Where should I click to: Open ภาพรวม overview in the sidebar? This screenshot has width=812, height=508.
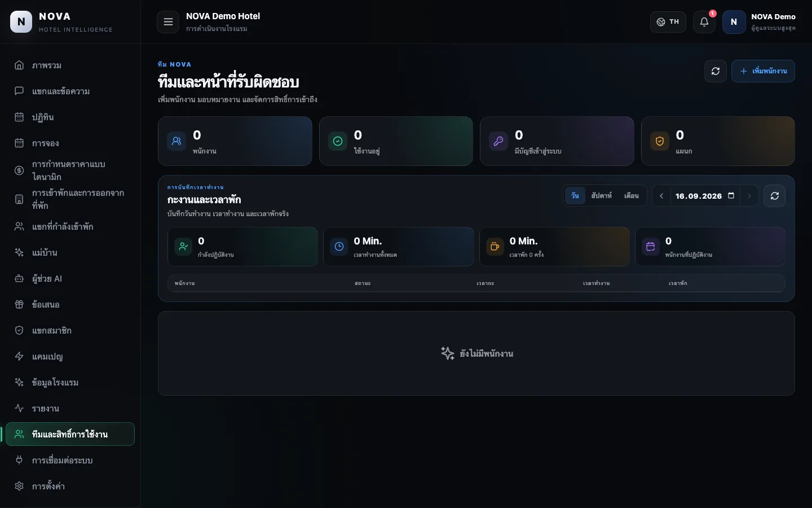(x=70, y=65)
